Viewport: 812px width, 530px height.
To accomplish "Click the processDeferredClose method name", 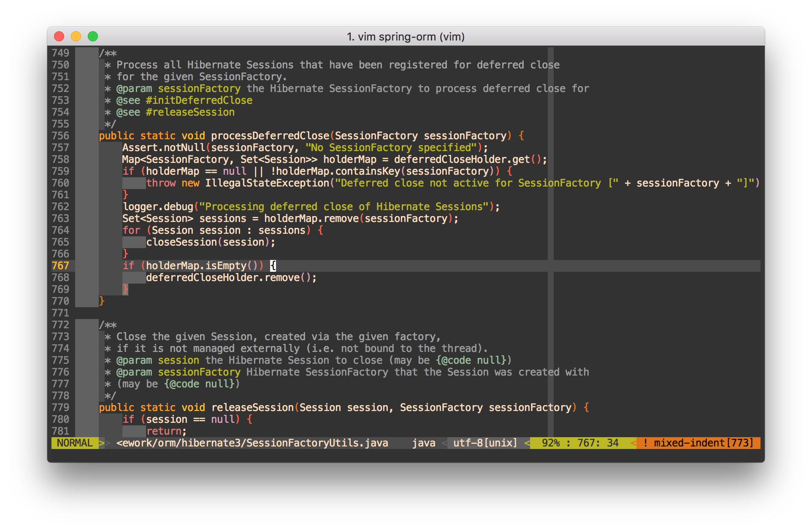I will 270,136.
